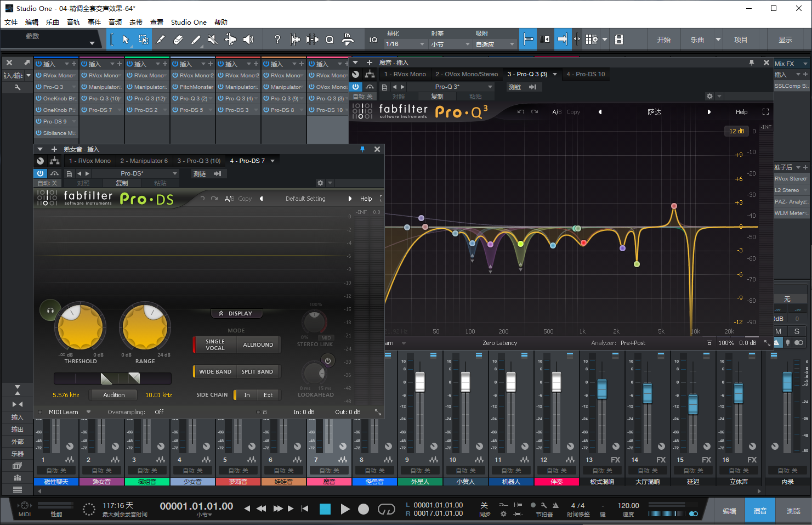Click the Audition button in Pro-DS

pyautogui.click(x=114, y=395)
